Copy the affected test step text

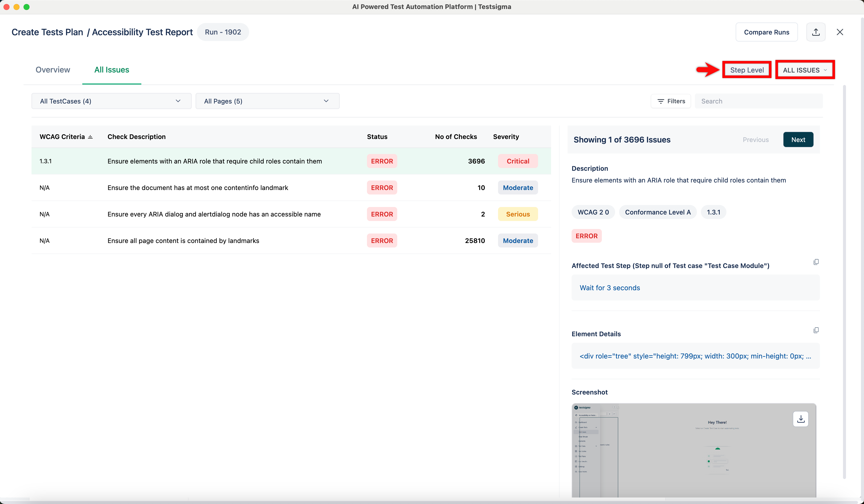(816, 262)
